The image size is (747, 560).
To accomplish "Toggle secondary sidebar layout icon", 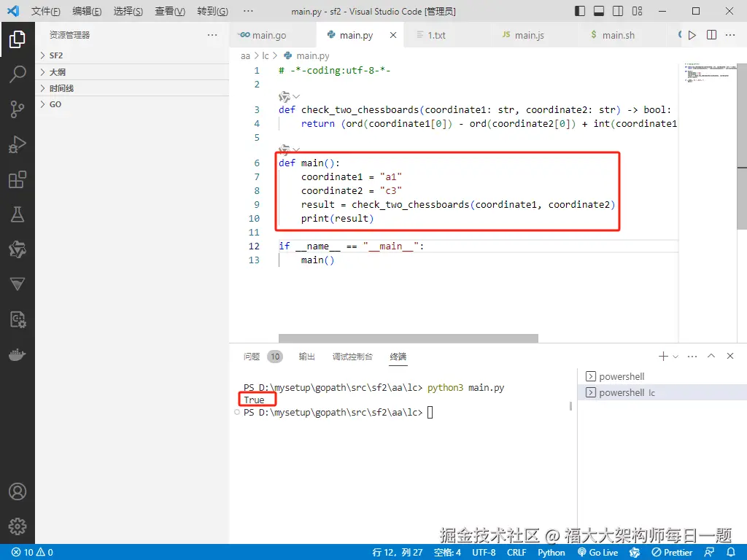I will point(618,11).
